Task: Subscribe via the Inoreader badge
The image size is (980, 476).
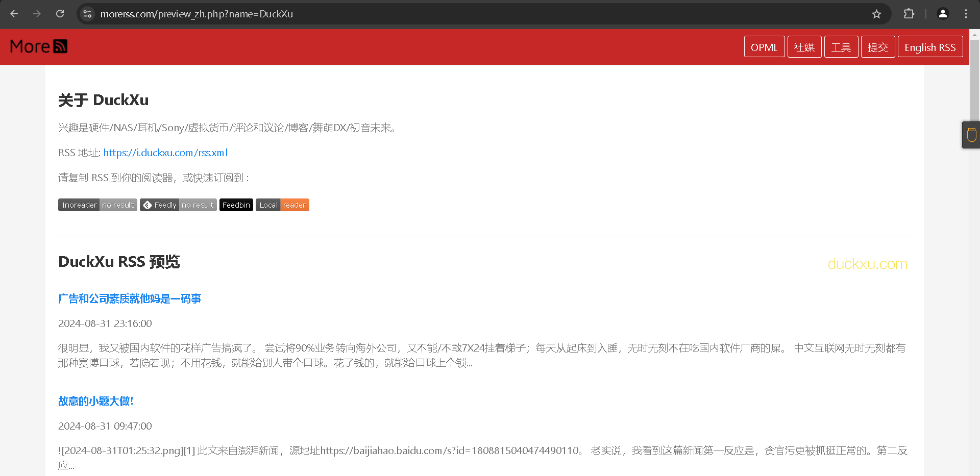Action: click(x=97, y=205)
